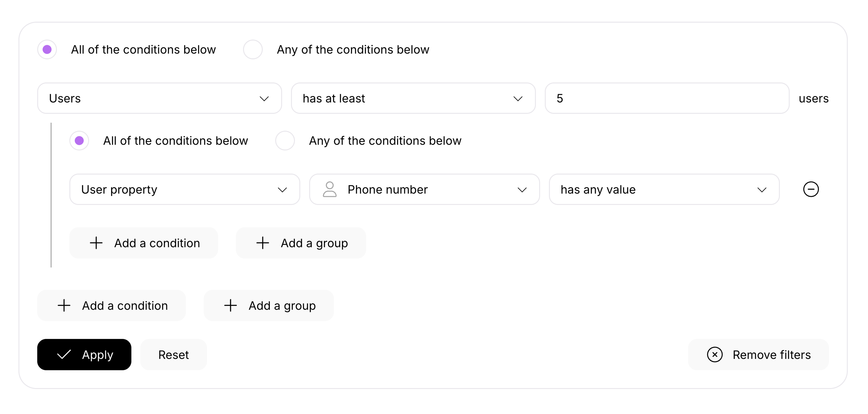The height and width of the screenshot is (414, 868).
Task: Click the users count input field containing 5
Action: point(667,98)
